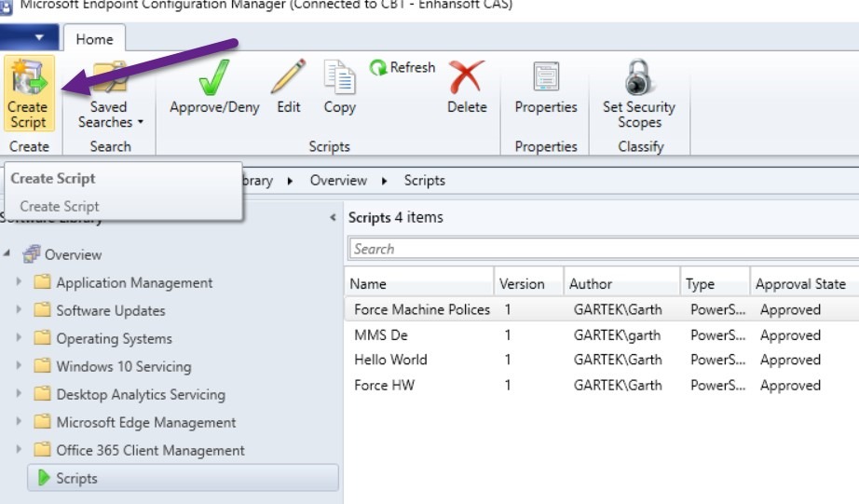Click the Delete red X icon

(466, 76)
